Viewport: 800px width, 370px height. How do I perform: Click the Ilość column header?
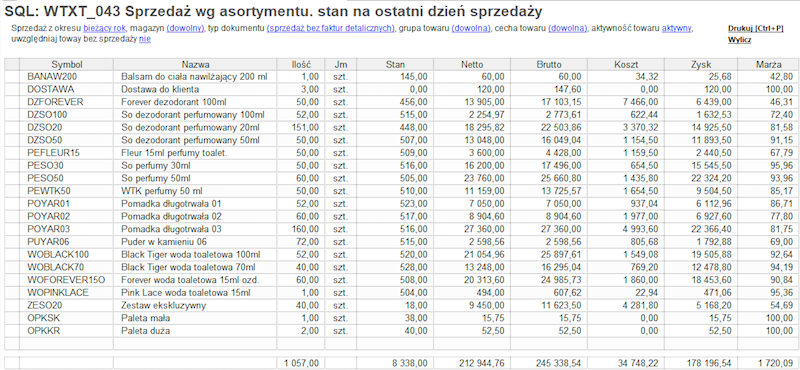(301, 65)
